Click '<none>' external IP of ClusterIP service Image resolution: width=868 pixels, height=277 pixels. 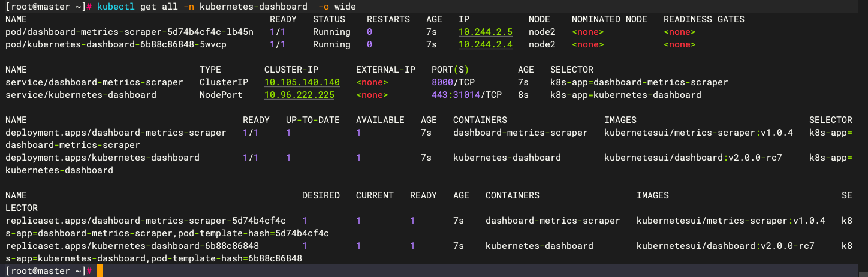coord(372,82)
